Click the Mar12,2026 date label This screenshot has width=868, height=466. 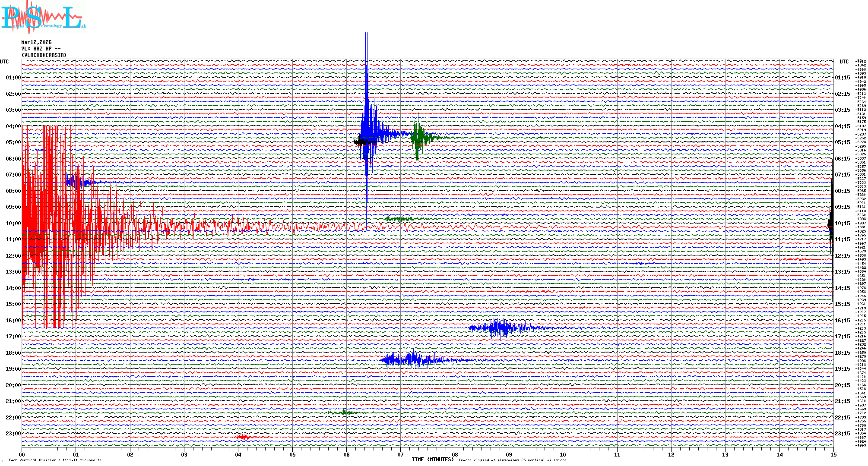(x=36, y=42)
